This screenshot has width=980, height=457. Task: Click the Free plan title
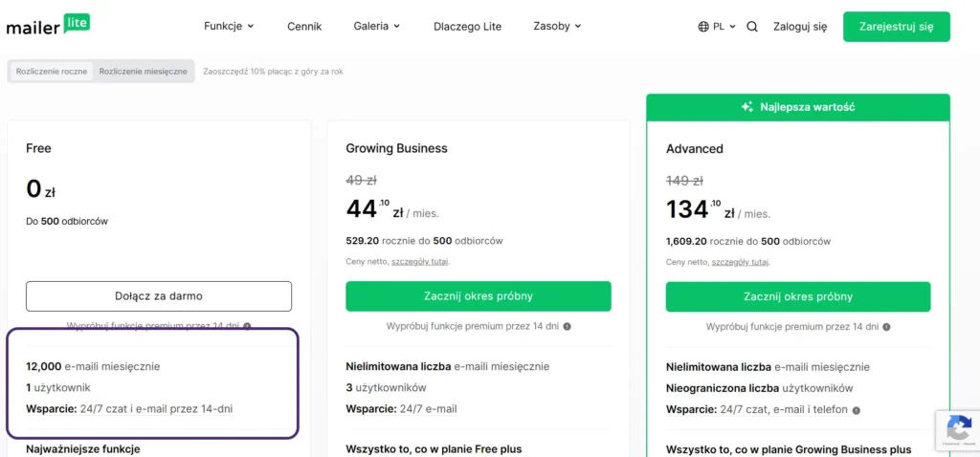click(38, 148)
